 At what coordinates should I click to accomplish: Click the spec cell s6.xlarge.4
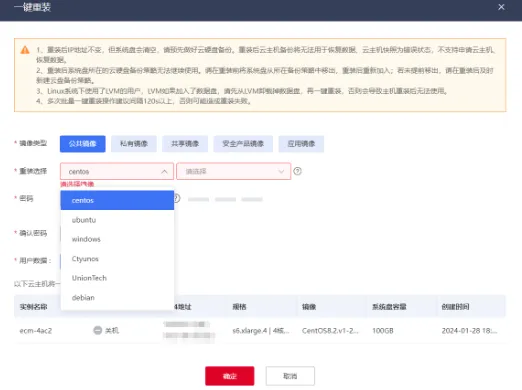[x=261, y=331]
